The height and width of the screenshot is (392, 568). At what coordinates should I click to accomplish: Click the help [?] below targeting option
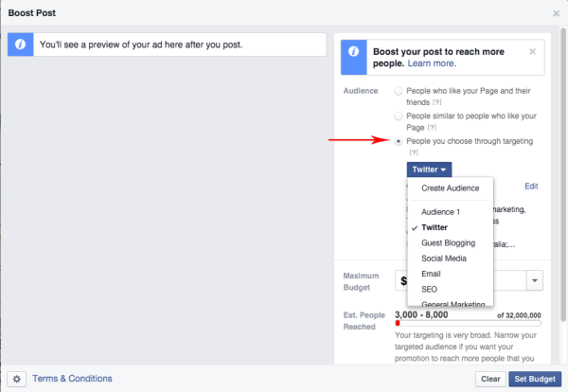click(414, 152)
